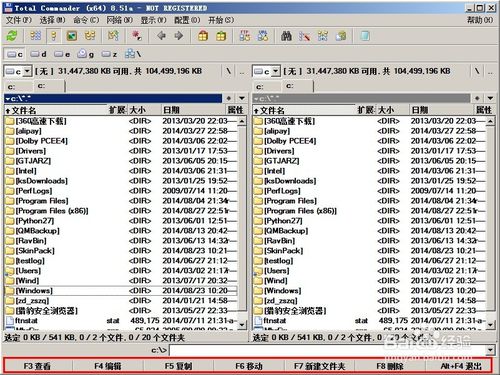Open right panel favorites star button

pyautogui.click(x=477, y=98)
